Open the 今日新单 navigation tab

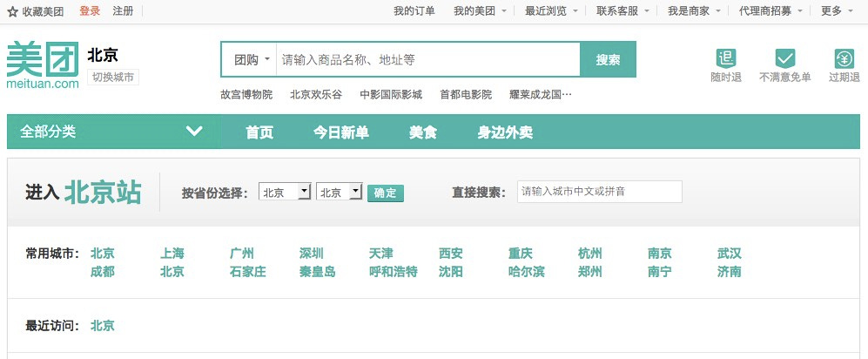point(341,132)
